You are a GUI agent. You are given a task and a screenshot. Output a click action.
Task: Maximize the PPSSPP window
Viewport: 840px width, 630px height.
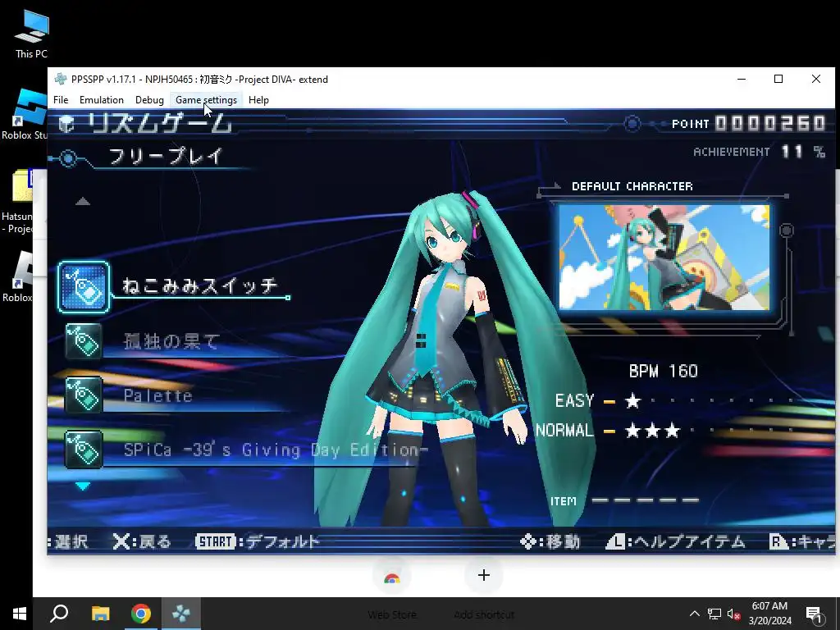(778, 79)
